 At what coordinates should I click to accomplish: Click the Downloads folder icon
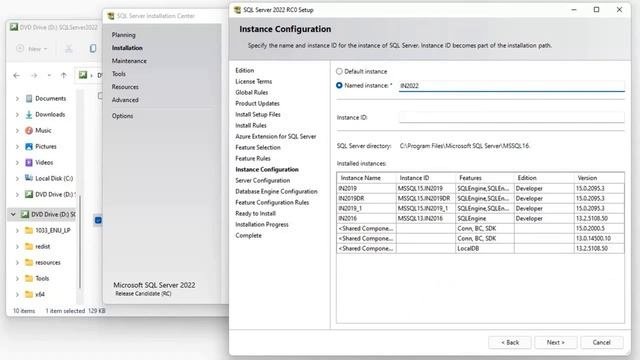tap(29, 115)
